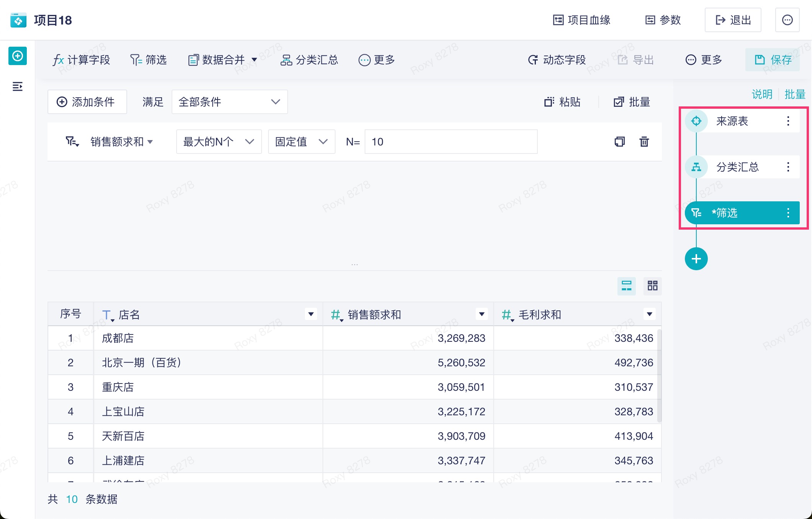This screenshot has height=519, width=812.
Task: Open the 固定值 dropdown
Action: pos(301,142)
